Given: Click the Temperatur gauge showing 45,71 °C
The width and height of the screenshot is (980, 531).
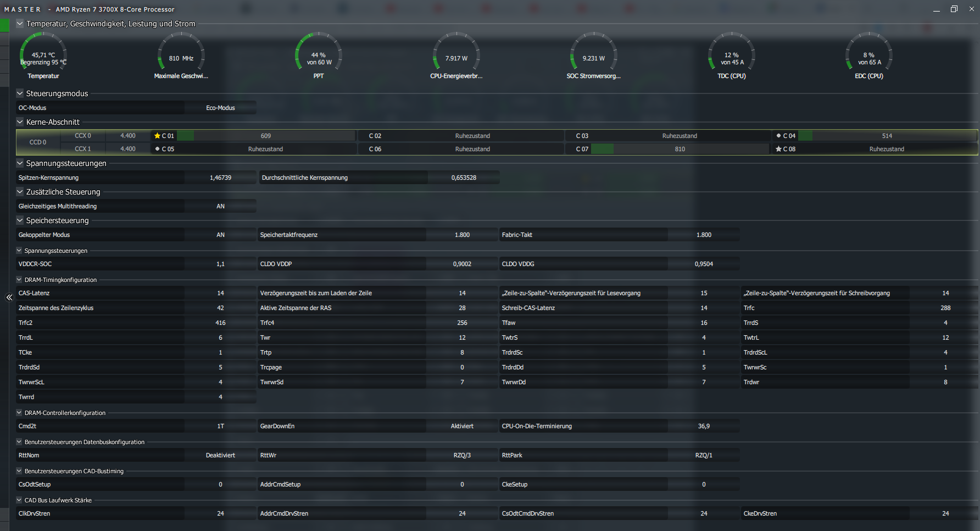Looking at the screenshot, I should [x=43, y=55].
